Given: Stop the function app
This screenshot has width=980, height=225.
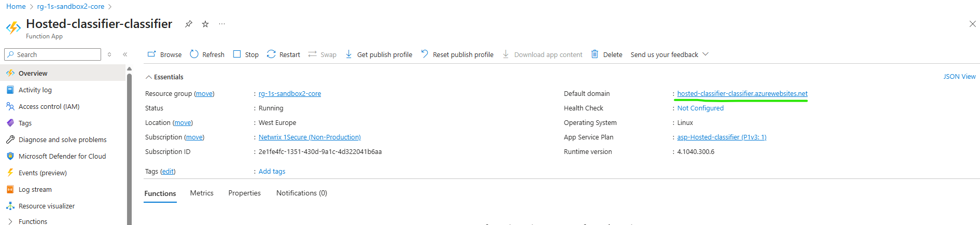Looking at the screenshot, I should (x=246, y=54).
